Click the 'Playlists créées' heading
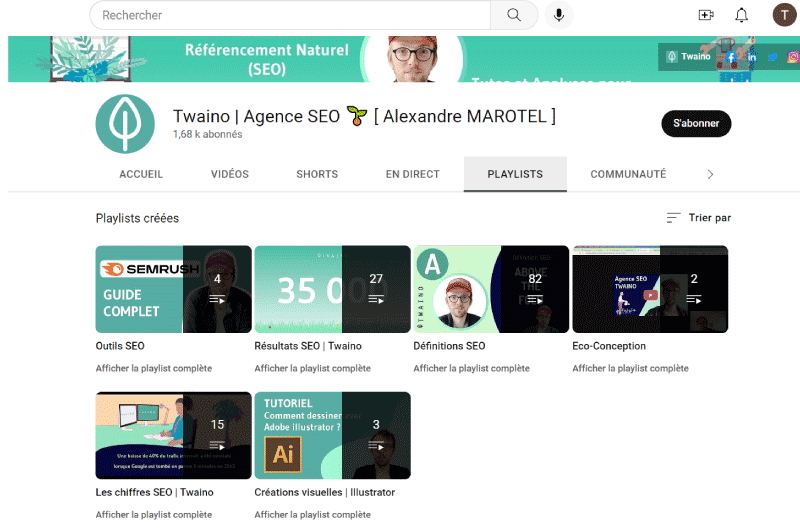Screen dimensions: 800x530 tap(137, 218)
